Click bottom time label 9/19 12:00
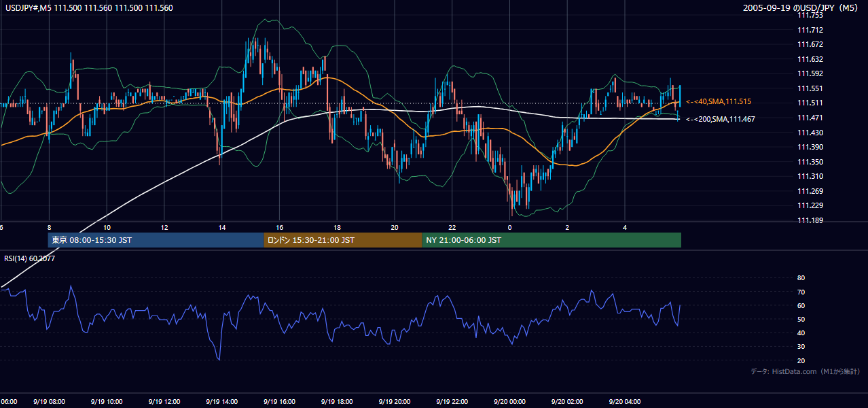Image resolution: width=868 pixels, height=408 pixels. pyautogui.click(x=164, y=402)
